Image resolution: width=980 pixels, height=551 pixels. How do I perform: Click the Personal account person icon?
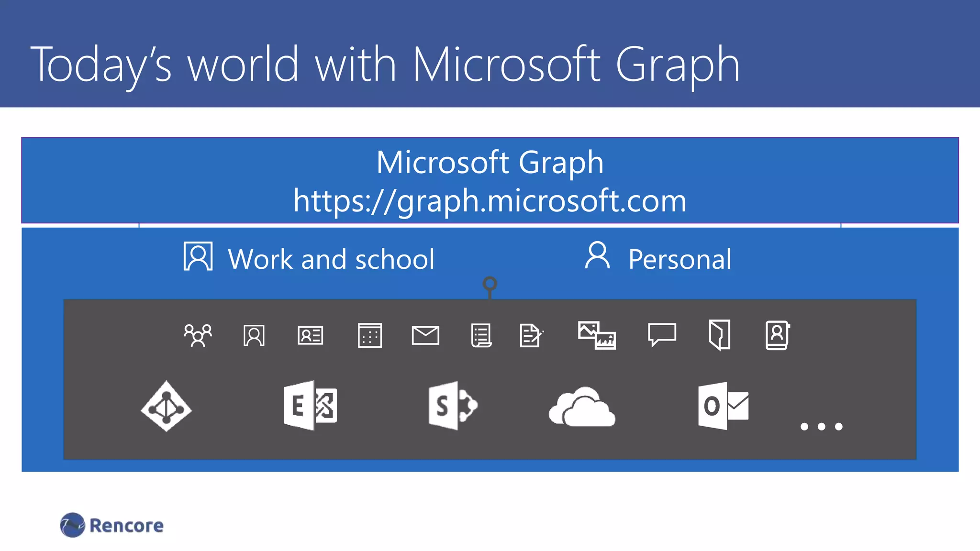coord(597,255)
